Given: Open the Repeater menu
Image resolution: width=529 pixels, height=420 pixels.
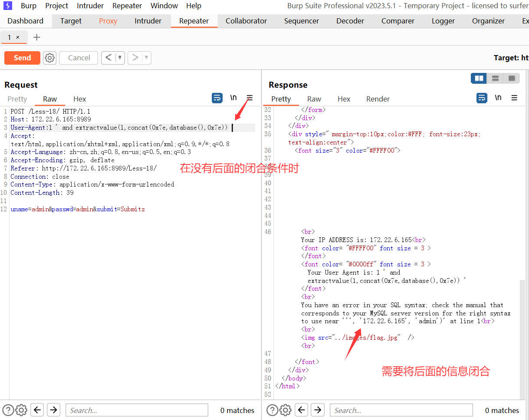Looking at the screenshot, I should click(x=127, y=6).
